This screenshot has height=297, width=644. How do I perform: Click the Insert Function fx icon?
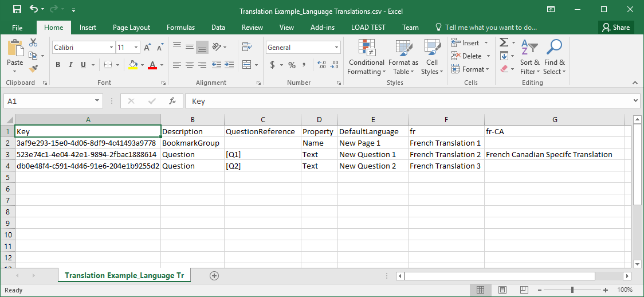[172, 101]
